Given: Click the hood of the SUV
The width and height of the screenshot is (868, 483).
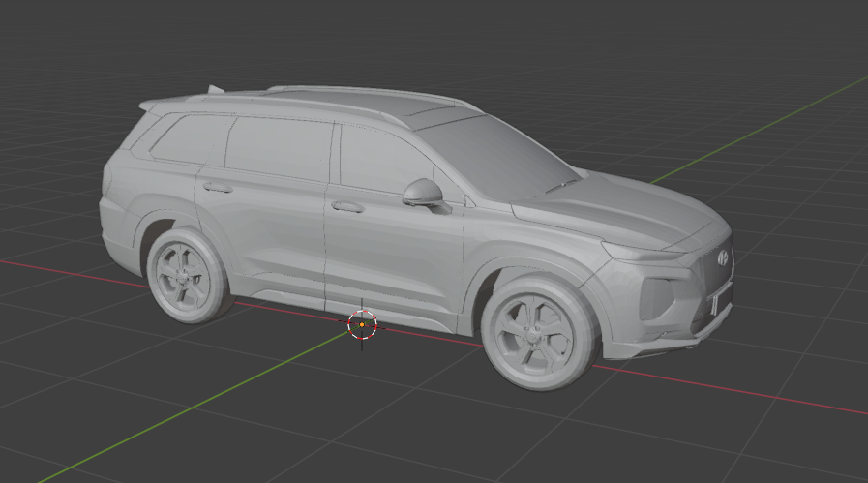Looking at the screenshot, I should coord(620,210).
